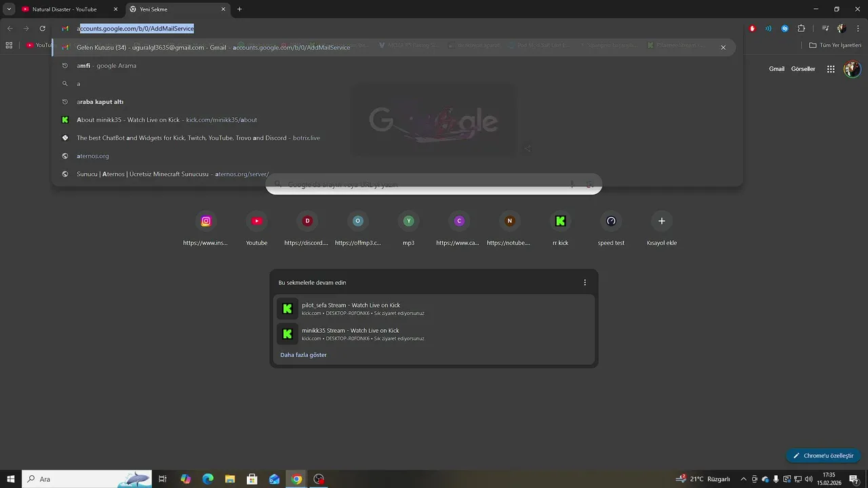Open Chrome profile avatar in toolbar
This screenshot has width=868, height=488.
pyautogui.click(x=842, y=28)
